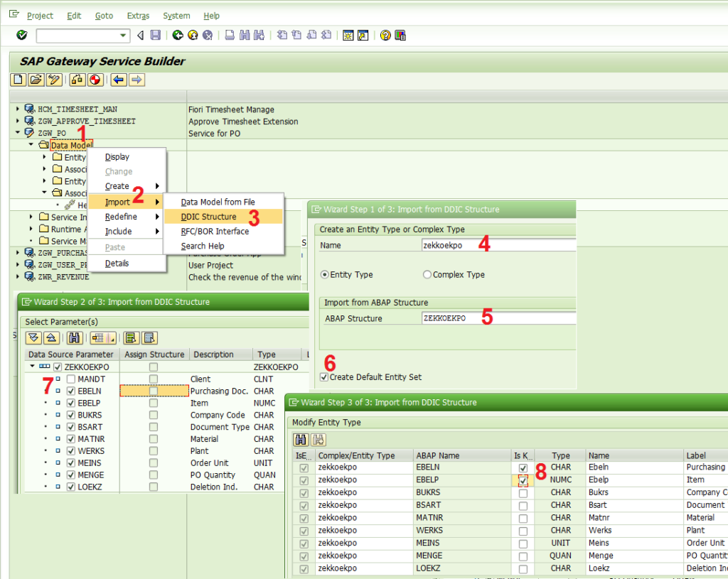Expand the HCM_TIMESHEET_MAN project node
Image resolution: width=728 pixels, height=579 pixels.
18,109
